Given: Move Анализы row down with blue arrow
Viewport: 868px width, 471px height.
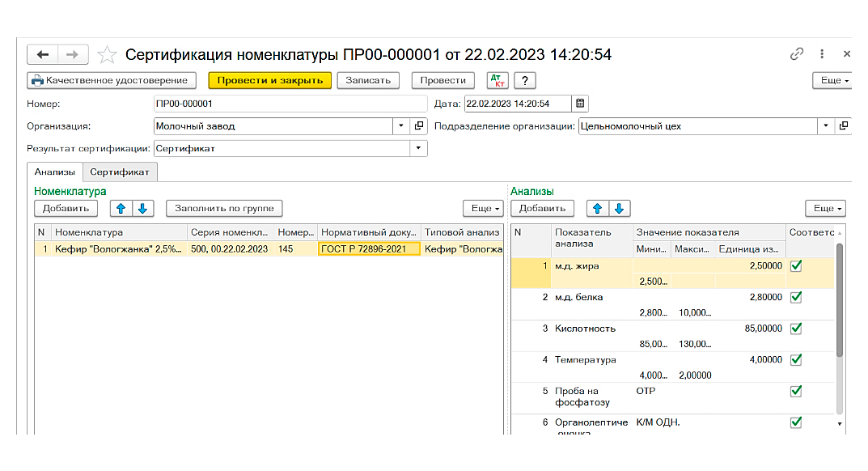Looking at the screenshot, I should (x=619, y=208).
